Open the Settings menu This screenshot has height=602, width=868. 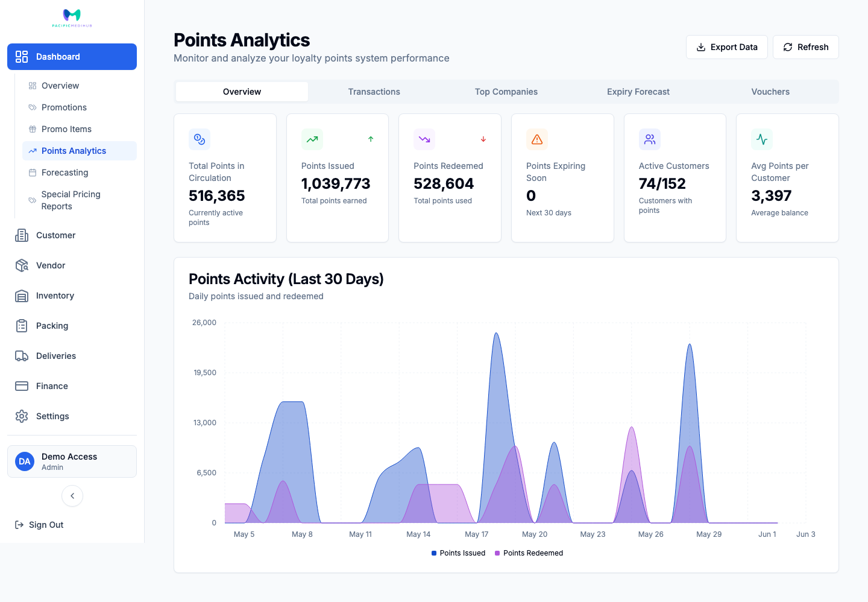[x=72, y=416]
